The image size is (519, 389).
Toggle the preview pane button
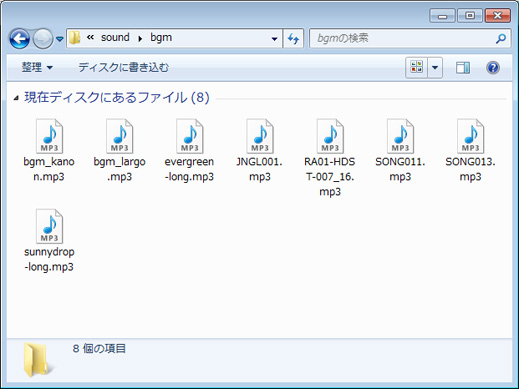(x=463, y=68)
